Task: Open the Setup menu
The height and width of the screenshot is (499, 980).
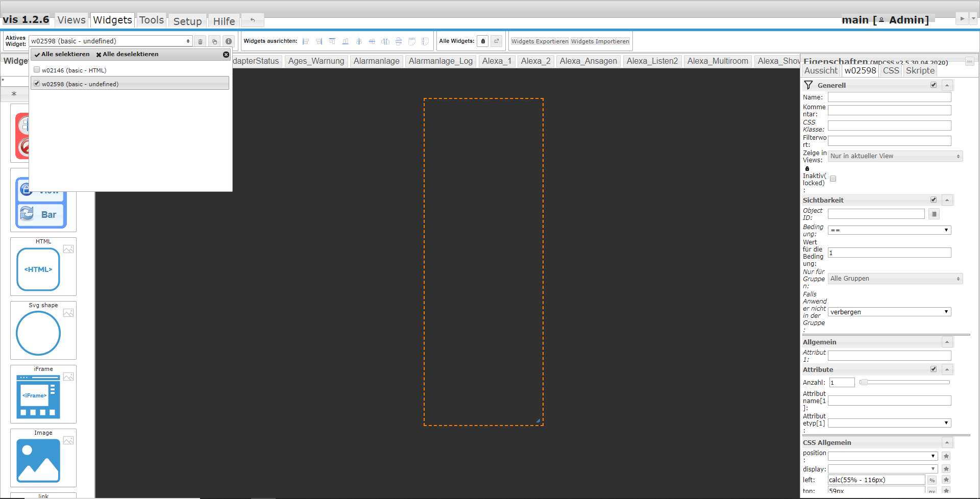Action: click(x=187, y=21)
